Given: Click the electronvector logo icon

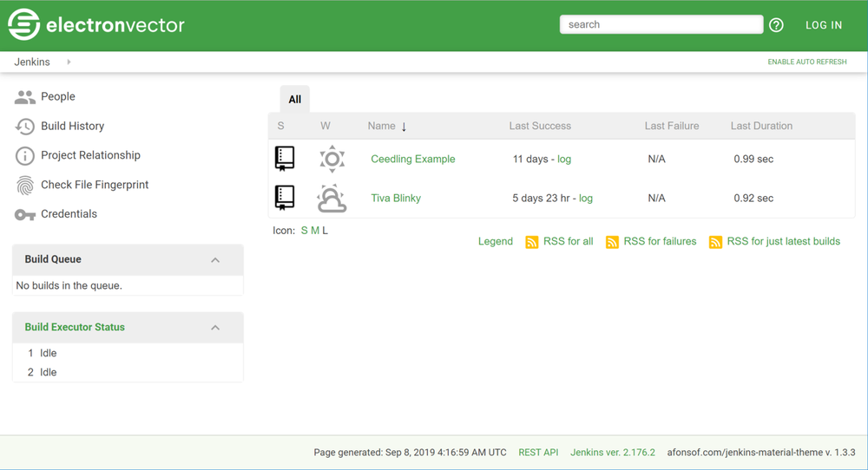Looking at the screenshot, I should pos(23,24).
